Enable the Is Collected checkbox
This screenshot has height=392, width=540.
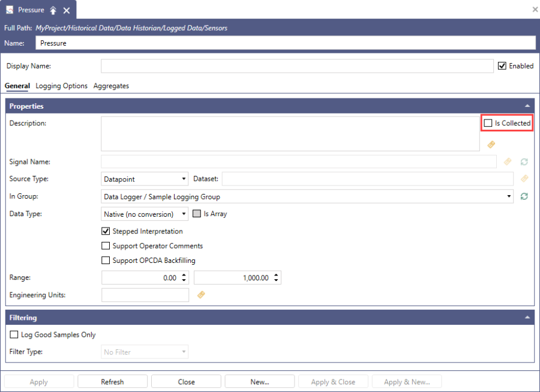[488, 122]
